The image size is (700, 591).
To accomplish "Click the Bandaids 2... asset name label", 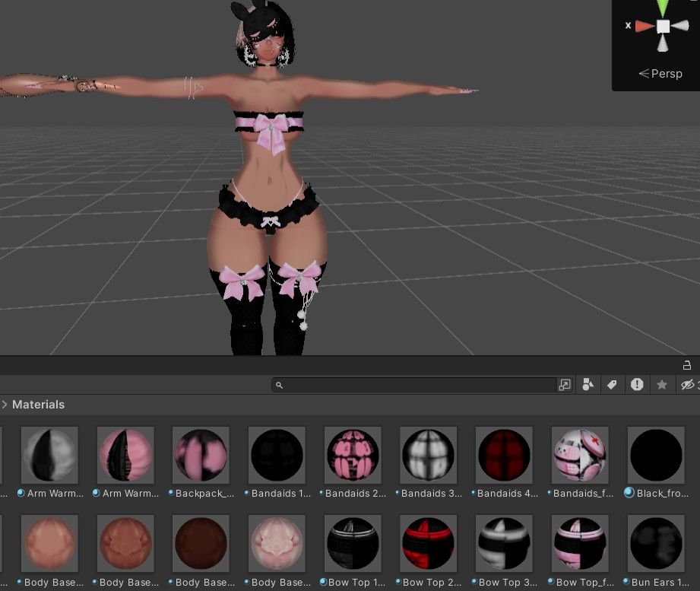I will pyautogui.click(x=356, y=493).
